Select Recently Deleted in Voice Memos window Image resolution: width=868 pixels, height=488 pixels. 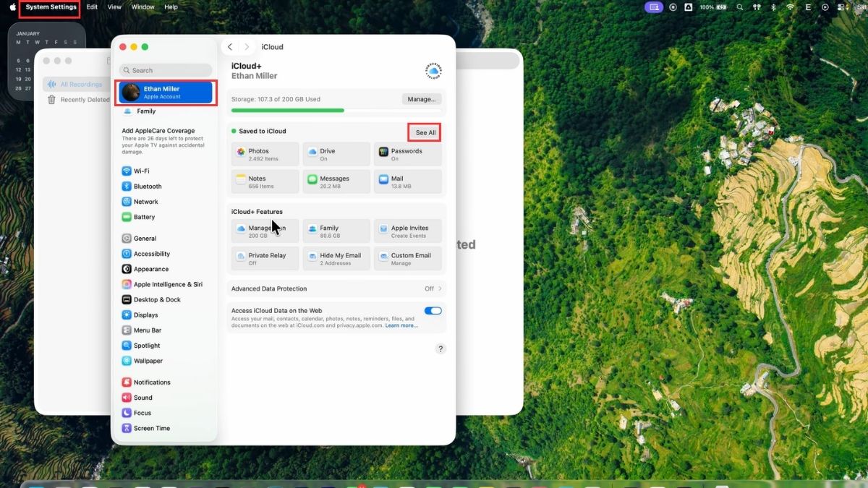[x=78, y=100]
